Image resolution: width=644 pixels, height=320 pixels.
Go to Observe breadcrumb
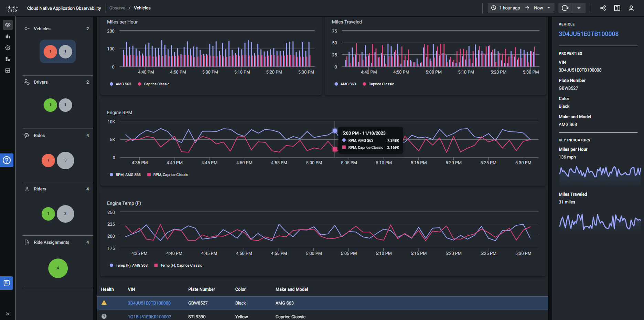point(117,8)
